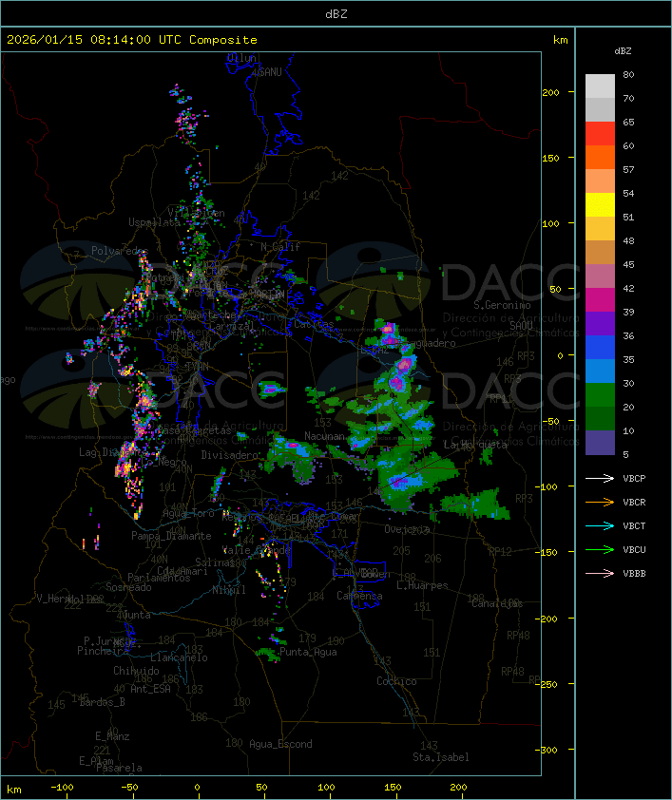This screenshot has height=800, width=672.
Task: Click the VBBB legend label
Action: 634,574
